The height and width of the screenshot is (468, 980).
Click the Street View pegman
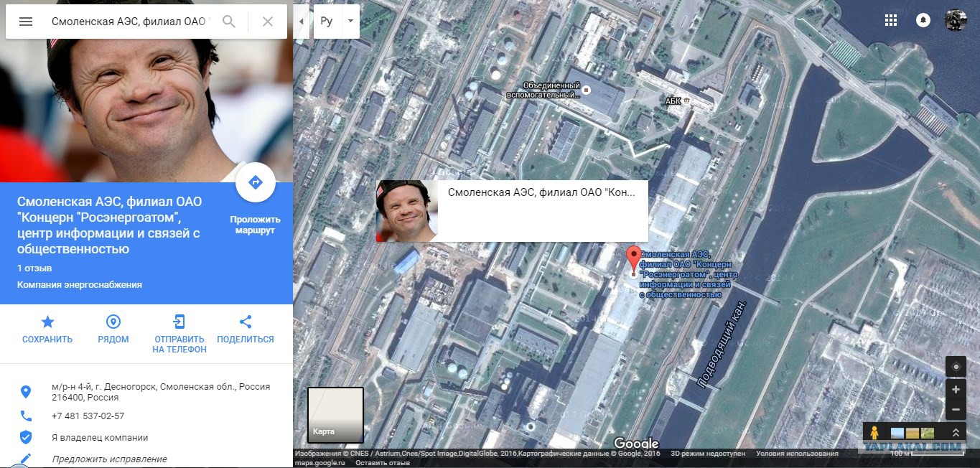(x=874, y=433)
